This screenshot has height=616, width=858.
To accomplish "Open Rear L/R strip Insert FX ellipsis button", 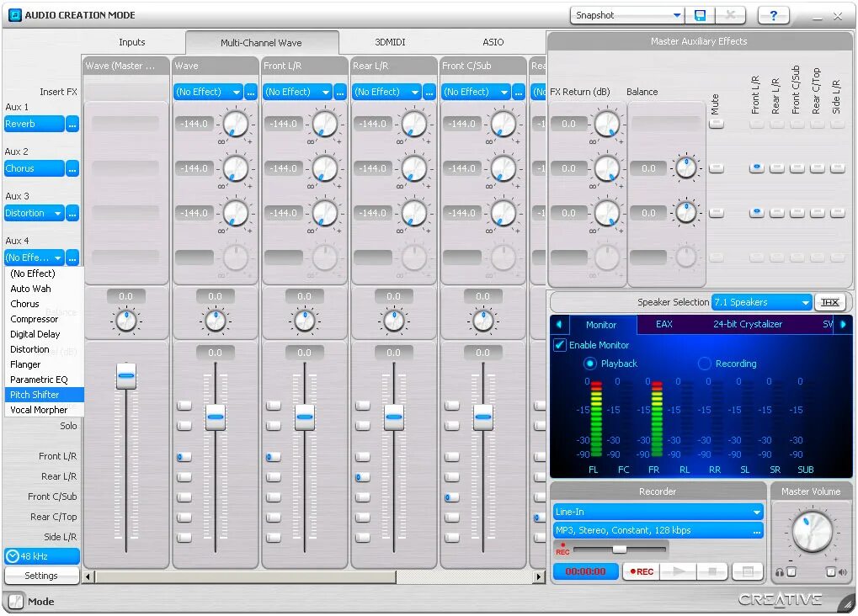I will tap(429, 92).
